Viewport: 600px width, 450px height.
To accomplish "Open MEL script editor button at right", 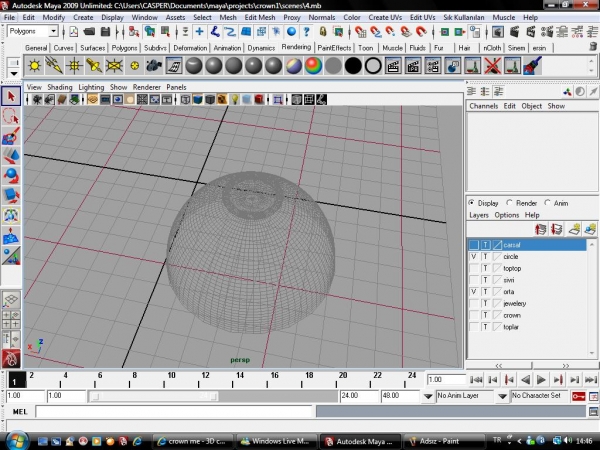I will (593, 412).
